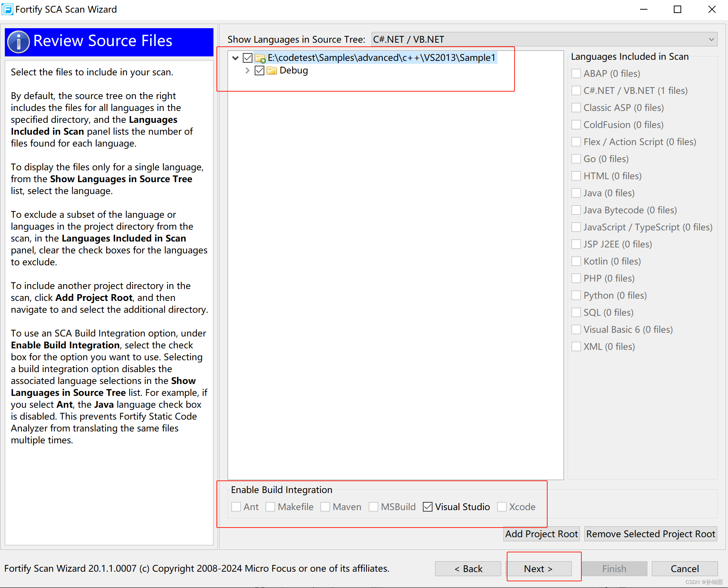Viewport: 728px width, 588px height.
Task: Click the Debug folder icon
Action: pyautogui.click(x=272, y=70)
